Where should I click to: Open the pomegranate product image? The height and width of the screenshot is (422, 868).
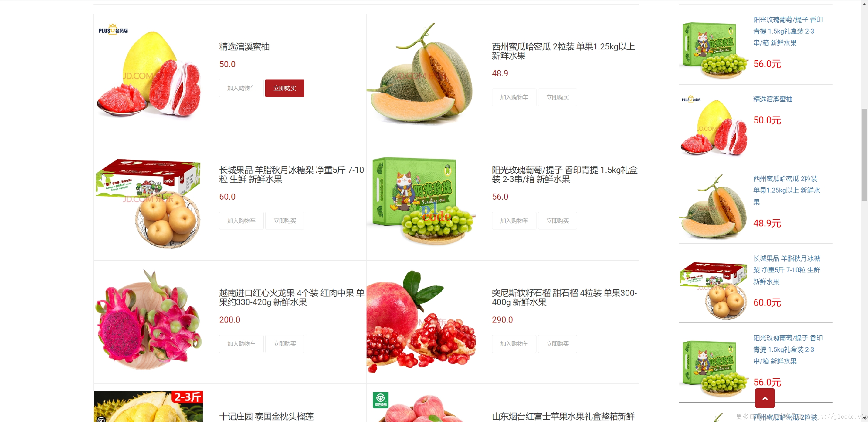(421, 321)
